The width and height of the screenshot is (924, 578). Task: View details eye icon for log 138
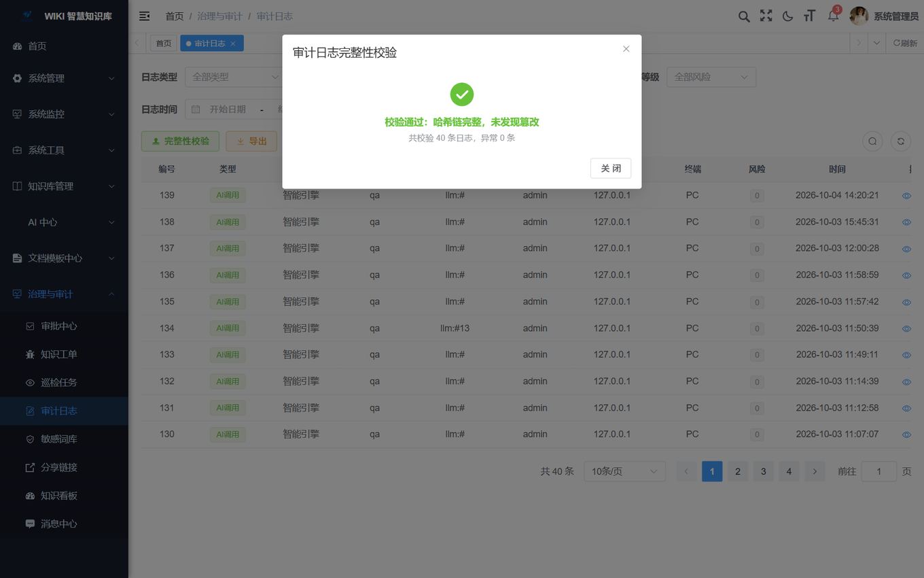tap(906, 222)
